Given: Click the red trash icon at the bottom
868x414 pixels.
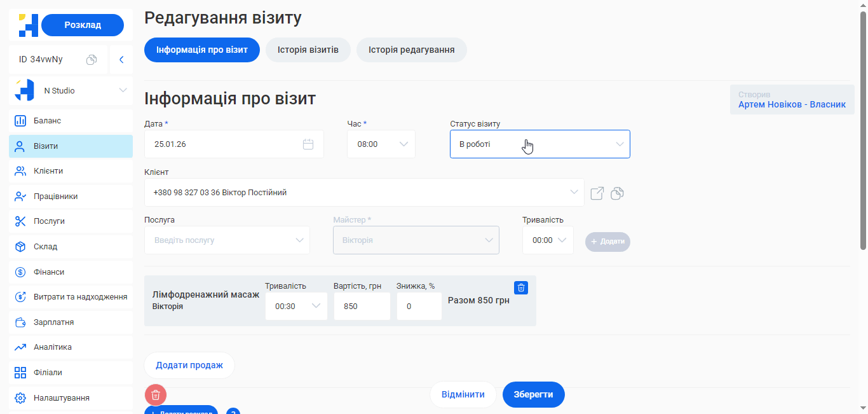Looking at the screenshot, I should [x=155, y=394].
